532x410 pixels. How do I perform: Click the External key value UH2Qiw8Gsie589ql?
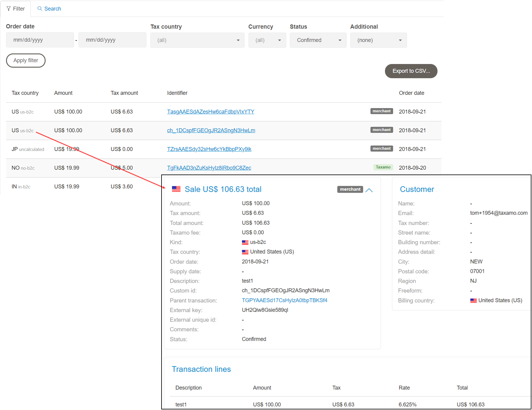(x=265, y=310)
